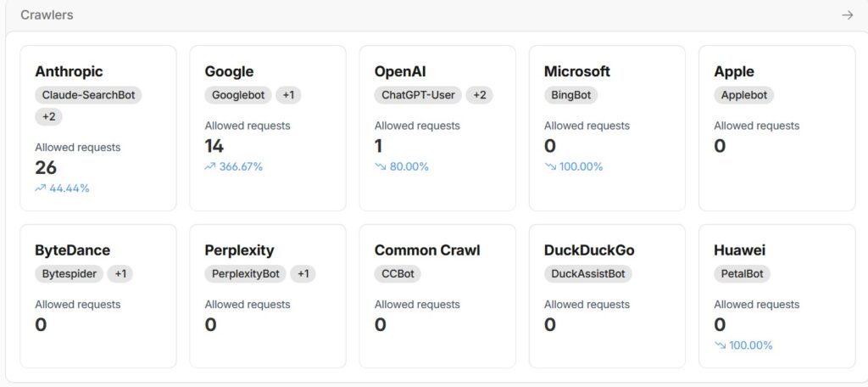Expand ByteDance's +1 more bots badge
This screenshot has height=387, width=868.
[x=120, y=274]
